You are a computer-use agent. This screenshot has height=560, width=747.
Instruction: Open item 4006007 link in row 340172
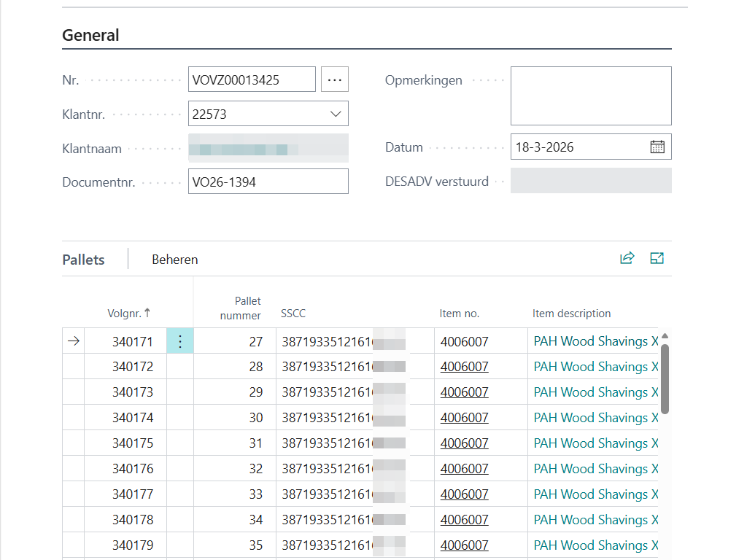[464, 367]
